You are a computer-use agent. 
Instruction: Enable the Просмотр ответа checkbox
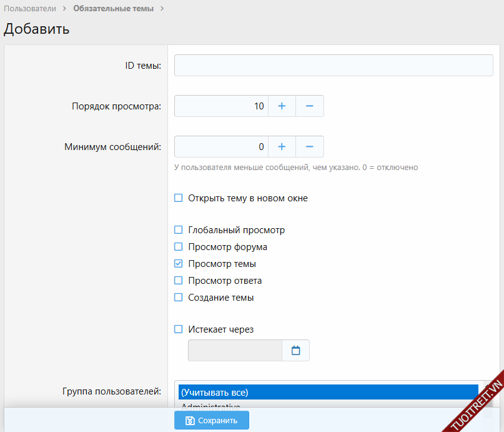[179, 281]
